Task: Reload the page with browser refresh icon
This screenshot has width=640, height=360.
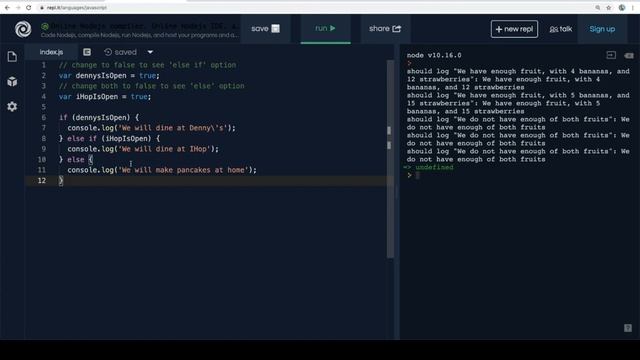Action: point(29,7)
